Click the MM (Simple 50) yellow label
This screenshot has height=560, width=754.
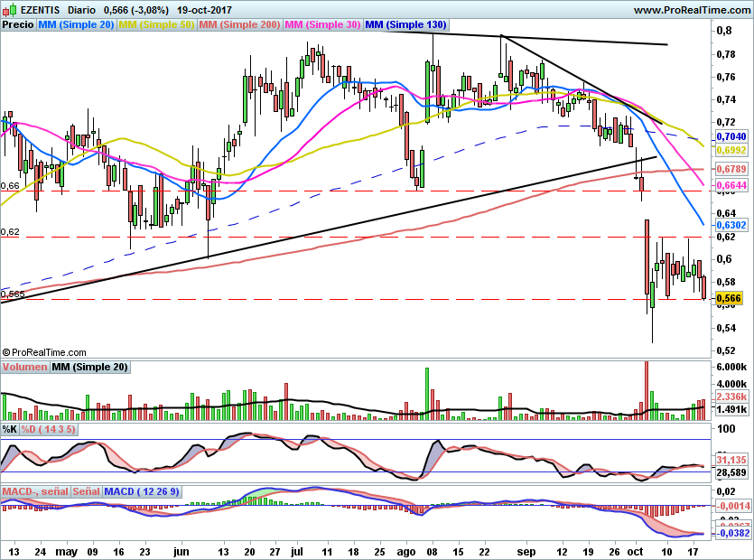click(x=156, y=24)
